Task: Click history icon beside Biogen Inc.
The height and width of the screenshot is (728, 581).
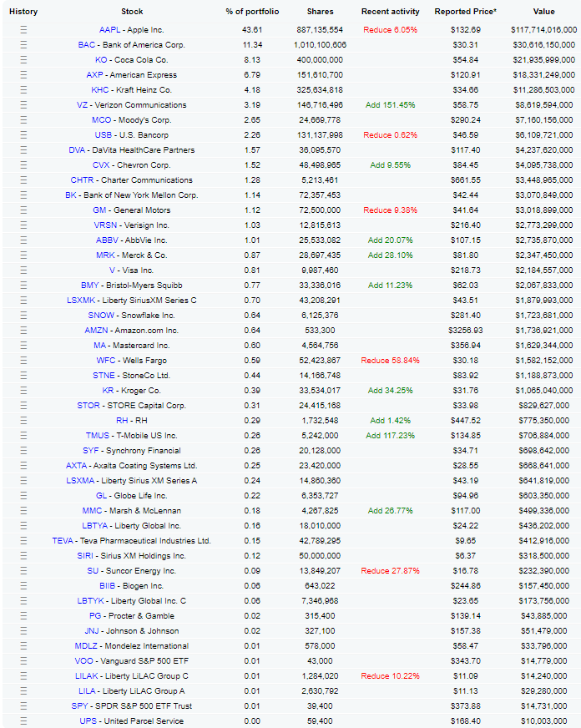Action: [23, 586]
